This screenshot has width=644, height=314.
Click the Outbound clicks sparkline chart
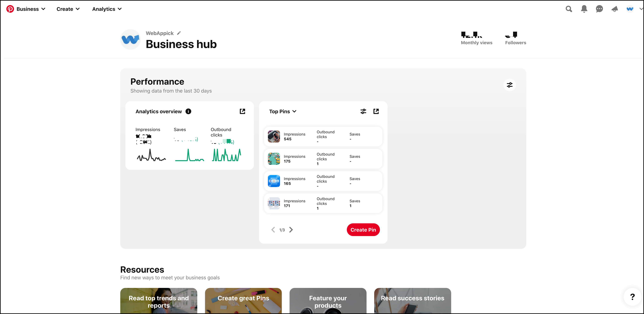pyautogui.click(x=227, y=155)
